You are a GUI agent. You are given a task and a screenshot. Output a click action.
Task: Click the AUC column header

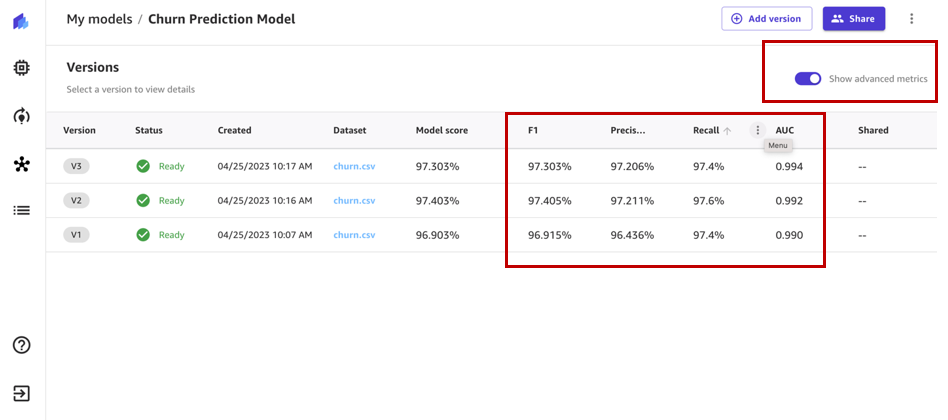(785, 131)
